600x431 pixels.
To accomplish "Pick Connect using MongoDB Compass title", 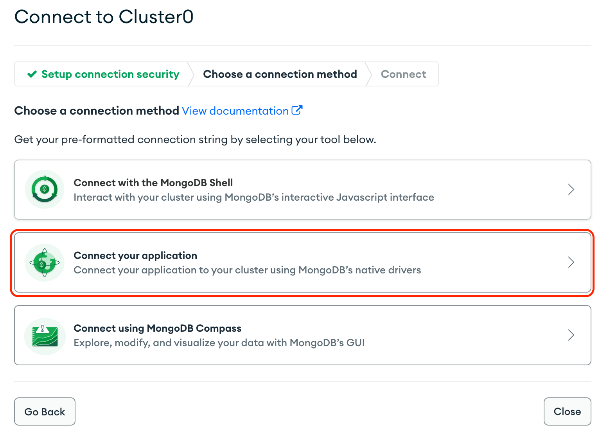I will tap(157, 328).
